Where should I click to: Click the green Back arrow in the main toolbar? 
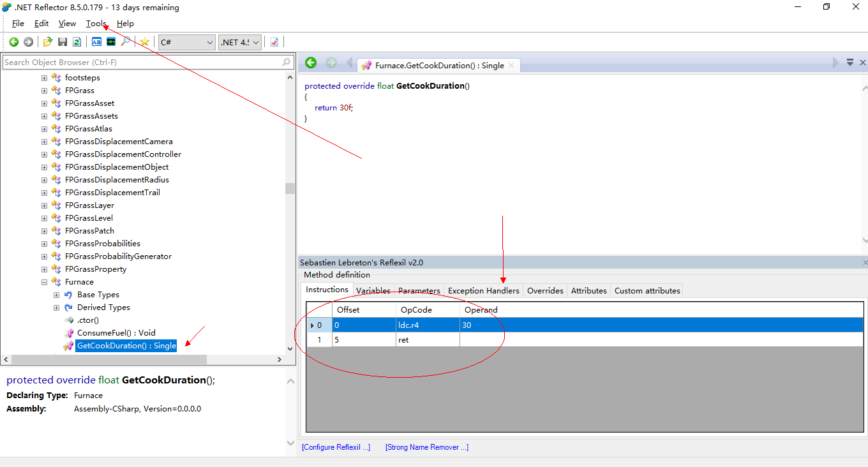13,42
